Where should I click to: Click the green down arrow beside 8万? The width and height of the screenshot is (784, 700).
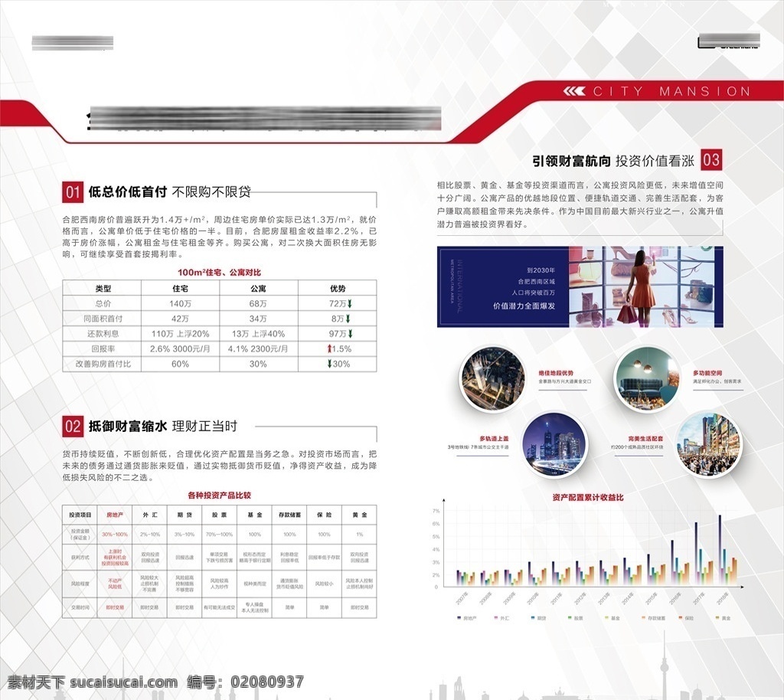[x=348, y=319]
